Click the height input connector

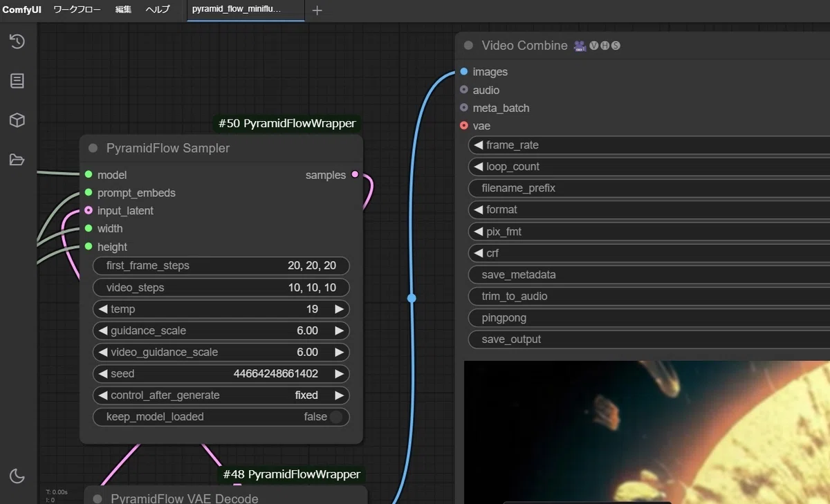point(89,247)
